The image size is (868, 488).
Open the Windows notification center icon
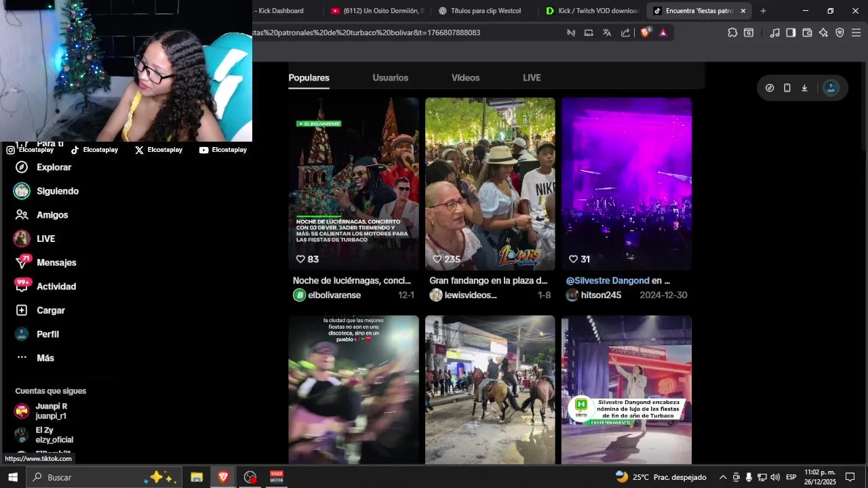pos(850,477)
